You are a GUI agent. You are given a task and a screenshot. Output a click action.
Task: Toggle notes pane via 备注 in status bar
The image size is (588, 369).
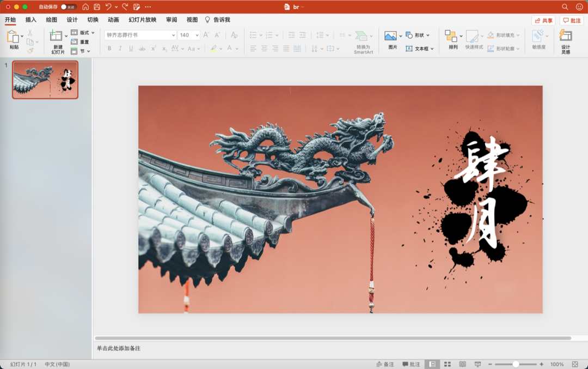385,364
